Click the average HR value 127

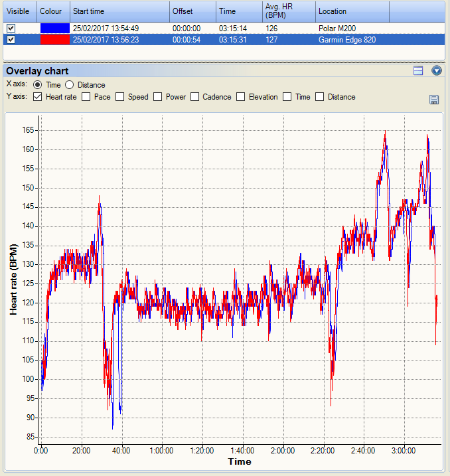click(x=271, y=40)
